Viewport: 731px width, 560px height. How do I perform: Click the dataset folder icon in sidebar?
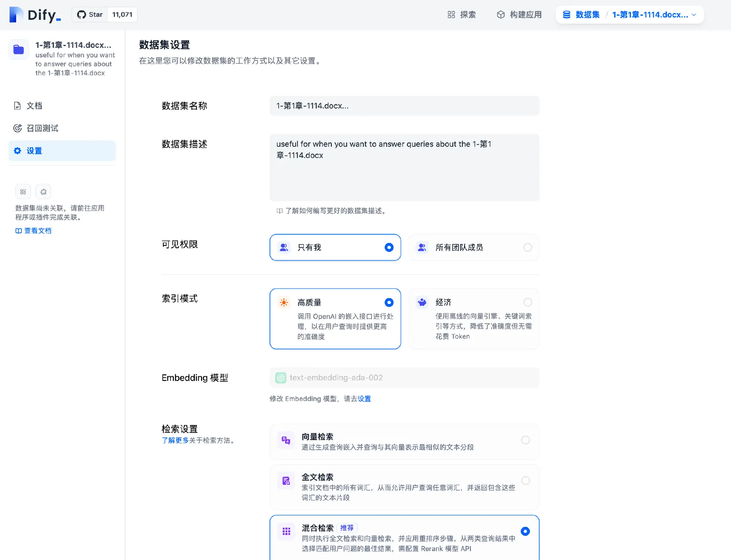[19, 49]
